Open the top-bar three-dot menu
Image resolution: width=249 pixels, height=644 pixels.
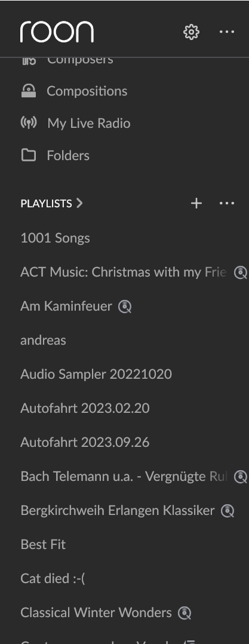click(x=227, y=32)
